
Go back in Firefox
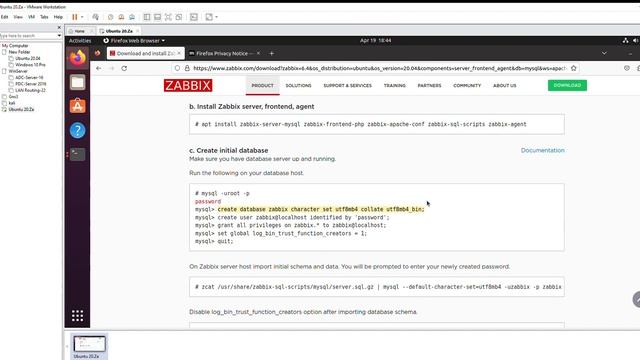[99, 68]
